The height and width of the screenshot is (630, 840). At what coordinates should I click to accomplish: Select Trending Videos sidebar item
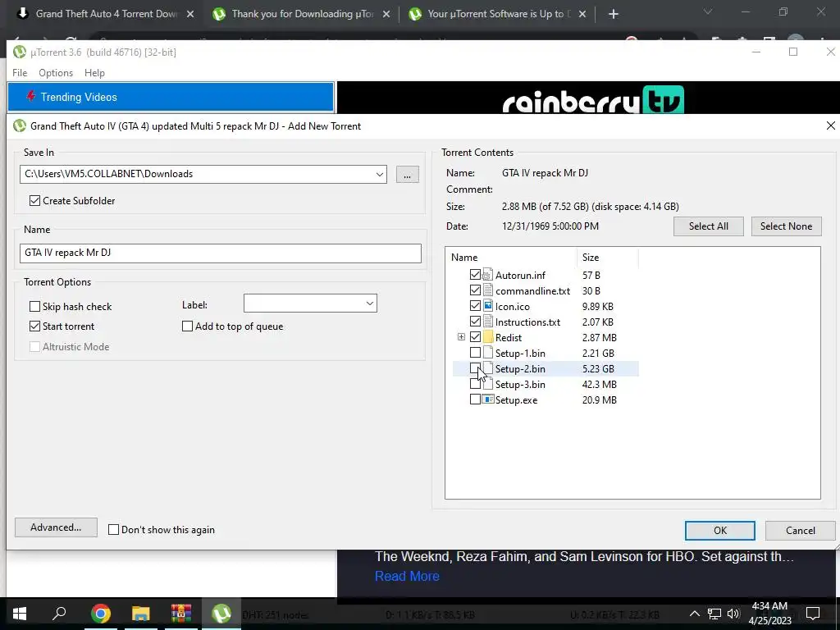(171, 97)
